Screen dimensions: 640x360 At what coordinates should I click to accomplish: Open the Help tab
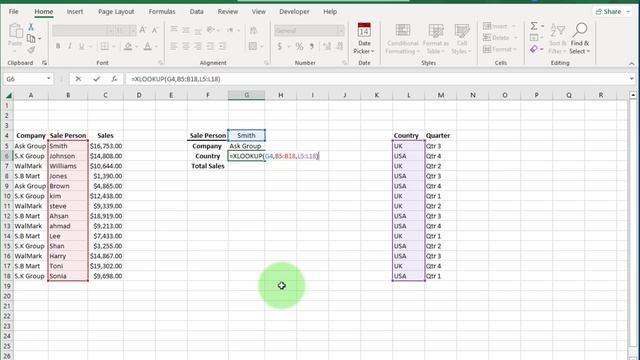[330, 11]
